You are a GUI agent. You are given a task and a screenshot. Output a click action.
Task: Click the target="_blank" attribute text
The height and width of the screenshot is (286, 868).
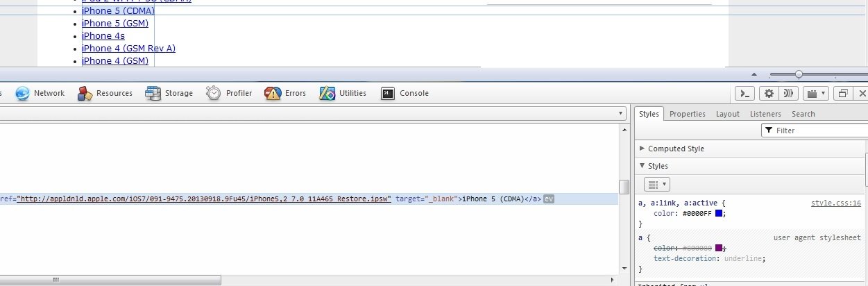coord(425,199)
